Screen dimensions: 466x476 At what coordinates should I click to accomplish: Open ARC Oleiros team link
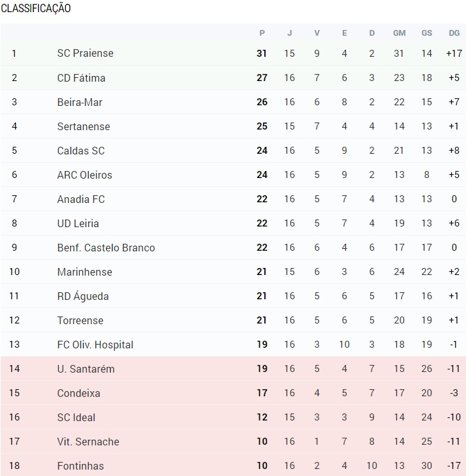(x=84, y=175)
